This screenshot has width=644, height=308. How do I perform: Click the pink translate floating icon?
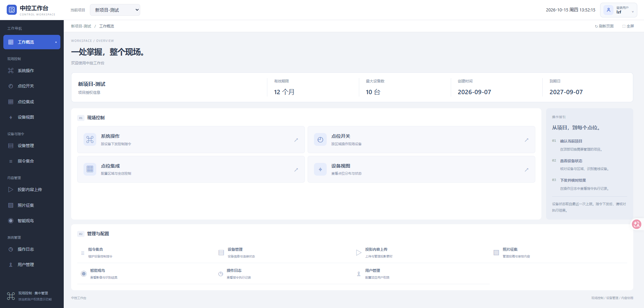637,224
